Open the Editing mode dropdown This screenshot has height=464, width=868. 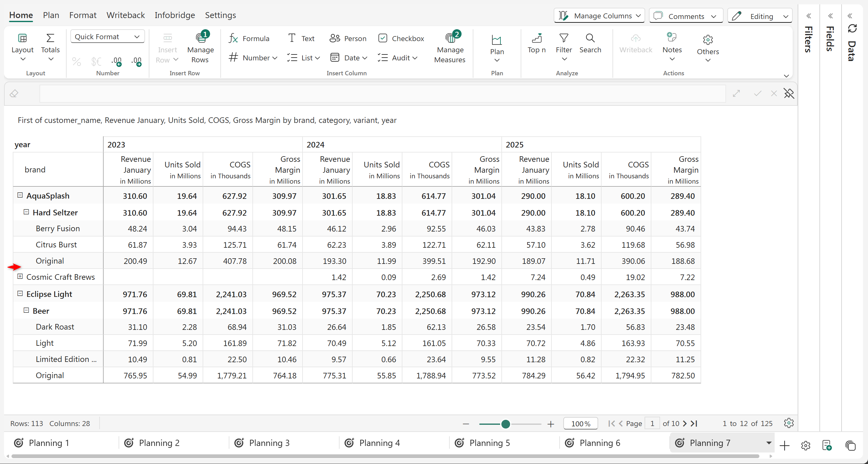[760, 16]
